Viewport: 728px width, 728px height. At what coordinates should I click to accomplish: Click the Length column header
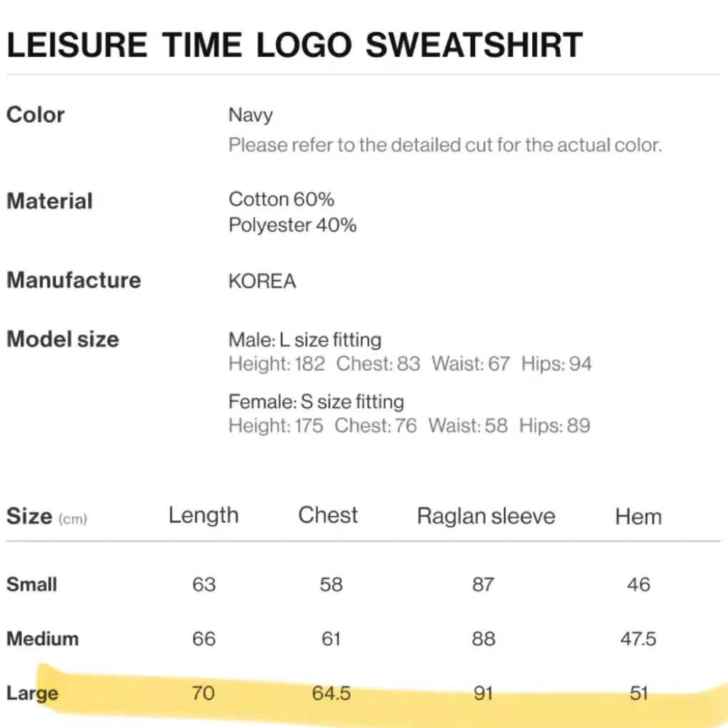point(204,515)
